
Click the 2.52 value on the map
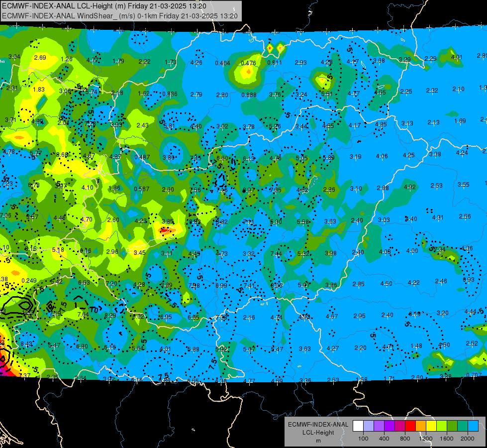point(472,343)
